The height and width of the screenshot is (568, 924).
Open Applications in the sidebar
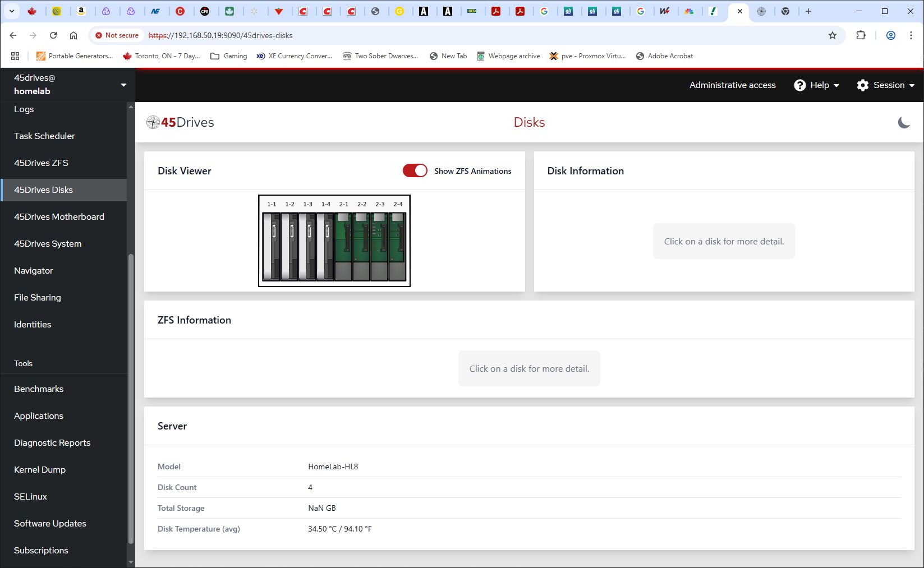[x=63, y=416]
